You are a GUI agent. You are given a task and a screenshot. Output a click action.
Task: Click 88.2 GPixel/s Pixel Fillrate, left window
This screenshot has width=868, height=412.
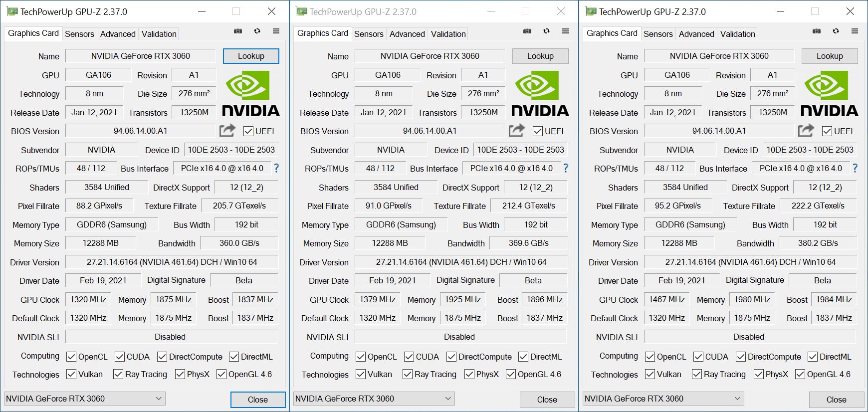tap(99, 206)
